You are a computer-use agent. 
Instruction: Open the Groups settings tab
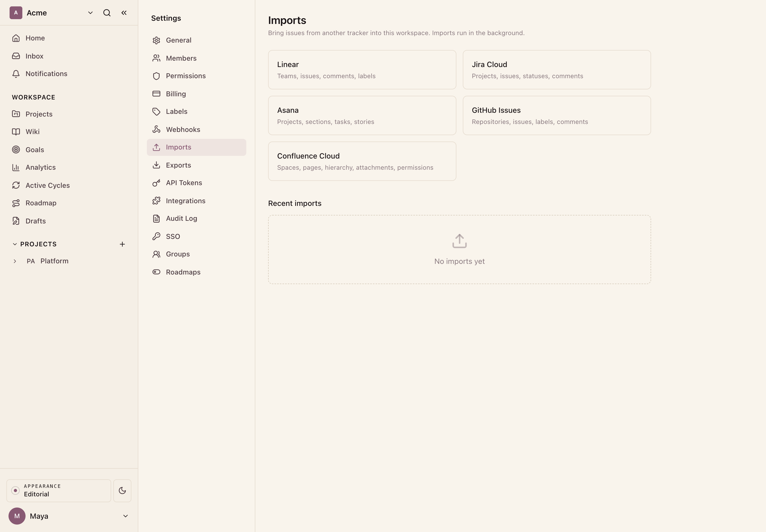196,254
